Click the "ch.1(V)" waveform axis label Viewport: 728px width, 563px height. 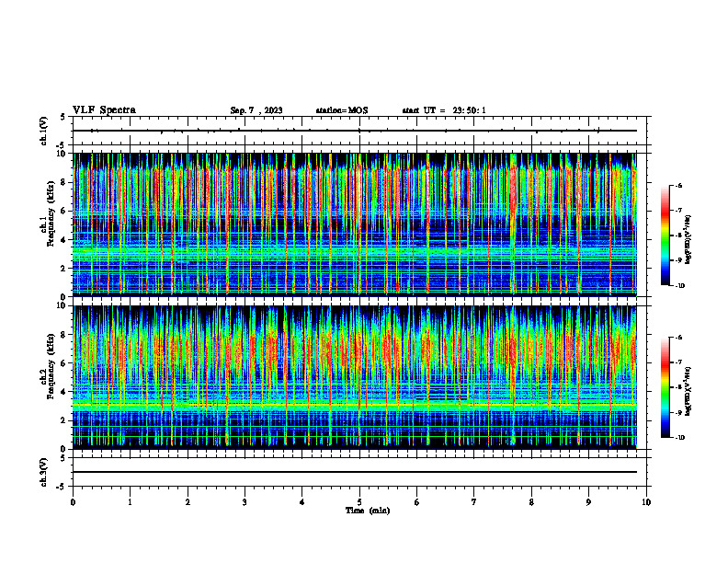coord(44,131)
